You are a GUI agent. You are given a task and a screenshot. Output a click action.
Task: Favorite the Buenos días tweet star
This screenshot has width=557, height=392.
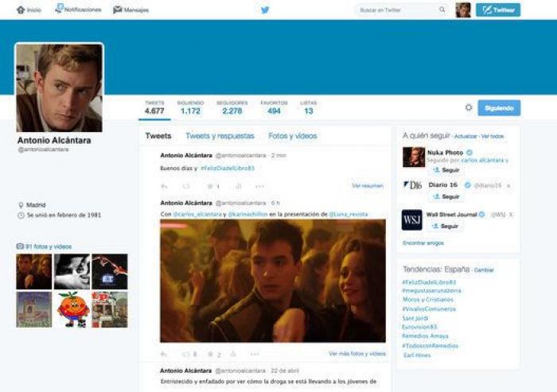tap(210, 186)
